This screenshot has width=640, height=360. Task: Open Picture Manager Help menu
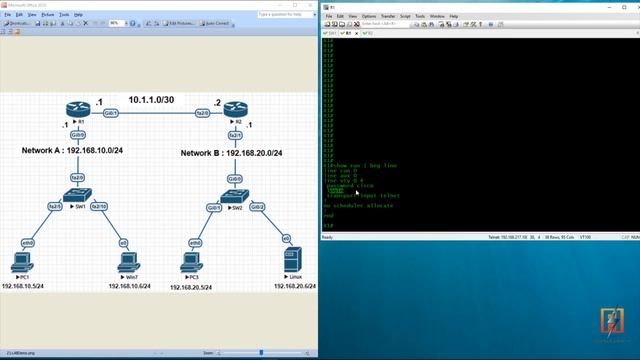pyautogui.click(x=78, y=15)
